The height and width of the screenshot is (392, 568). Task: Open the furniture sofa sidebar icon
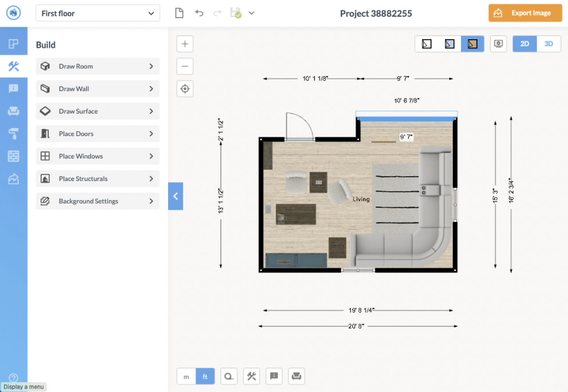pos(13,111)
